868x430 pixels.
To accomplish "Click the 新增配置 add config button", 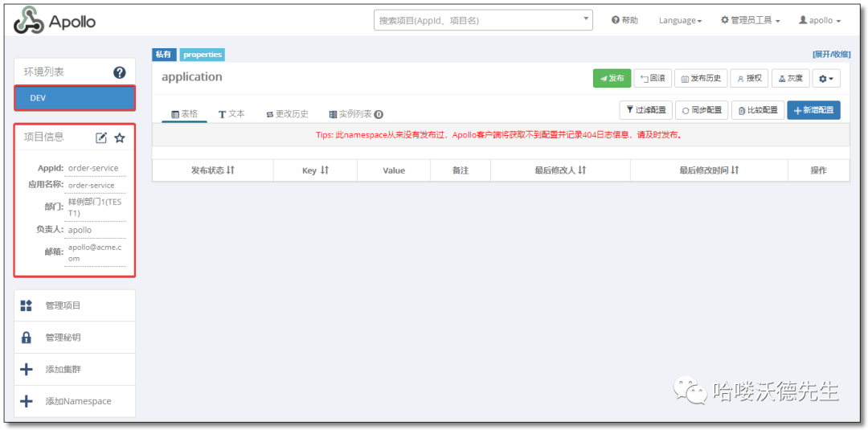I will tap(813, 110).
